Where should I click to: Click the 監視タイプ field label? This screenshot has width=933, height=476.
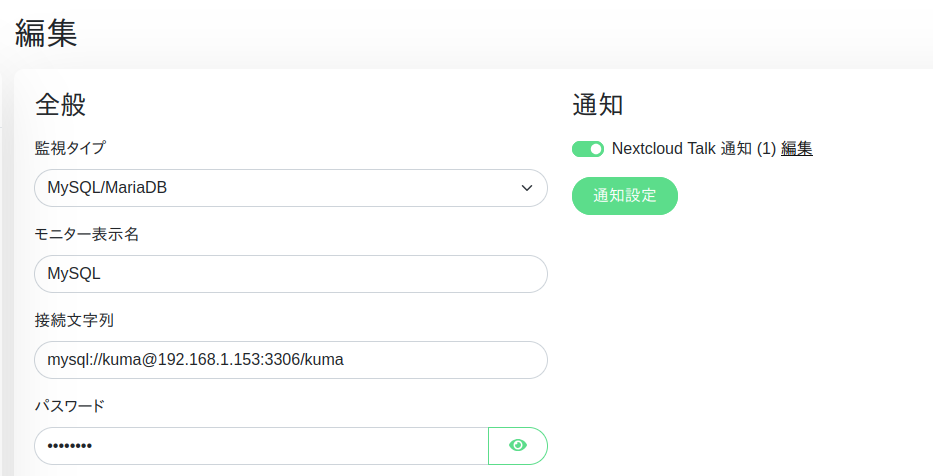(70, 148)
